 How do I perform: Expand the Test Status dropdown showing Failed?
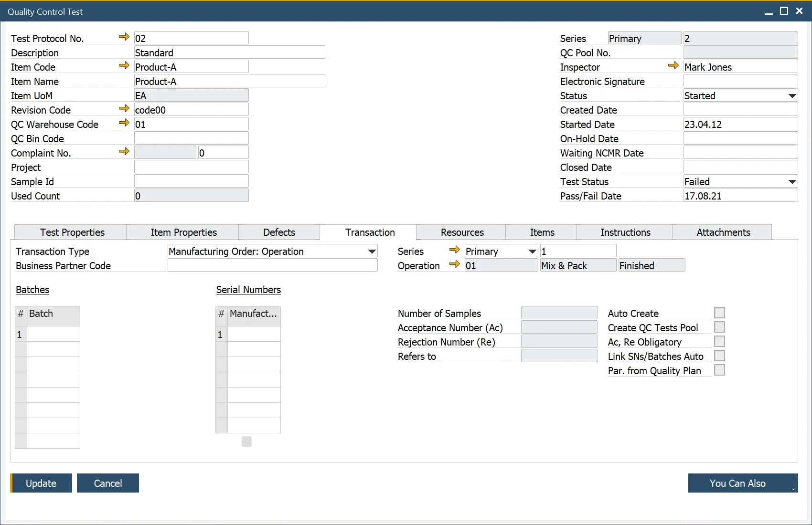coord(791,181)
